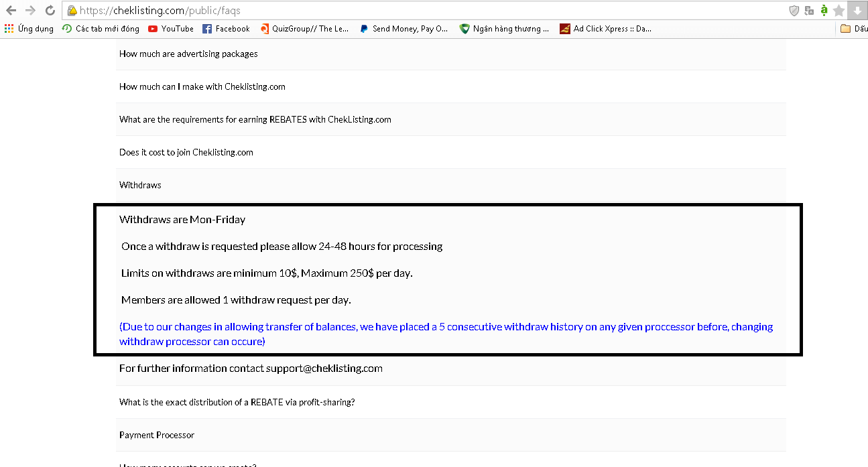Click the 'allow 24-48 hours for processing' sentence
Viewport: 868px width, 467px height.
tap(282, 247)
